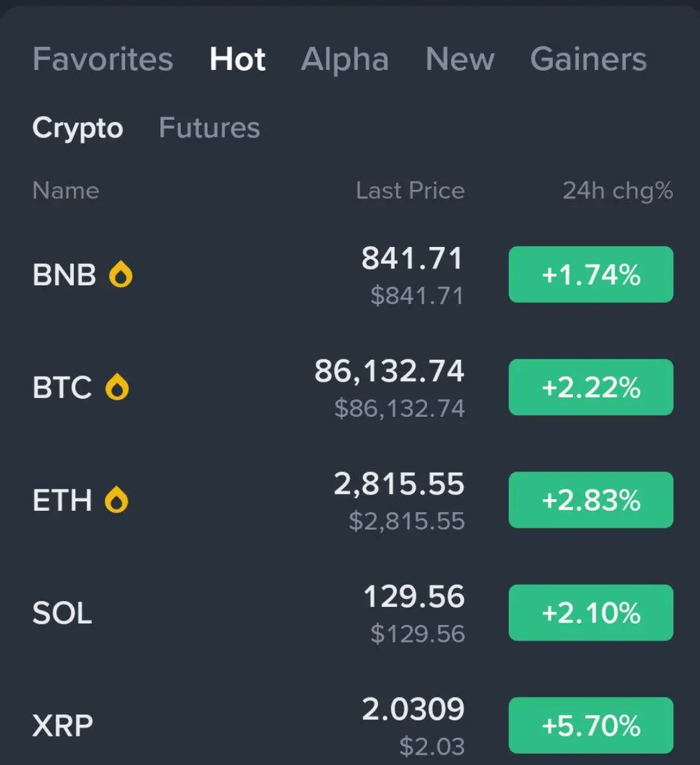Click the flame icon next to BNB
The image size is (700, 765).
coord(121,274)
